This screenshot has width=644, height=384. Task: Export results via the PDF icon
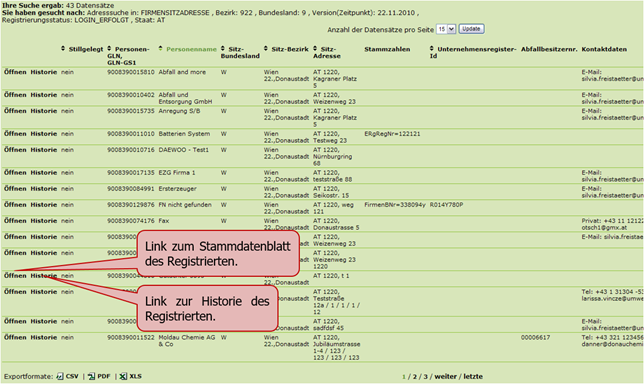point(91,376)
